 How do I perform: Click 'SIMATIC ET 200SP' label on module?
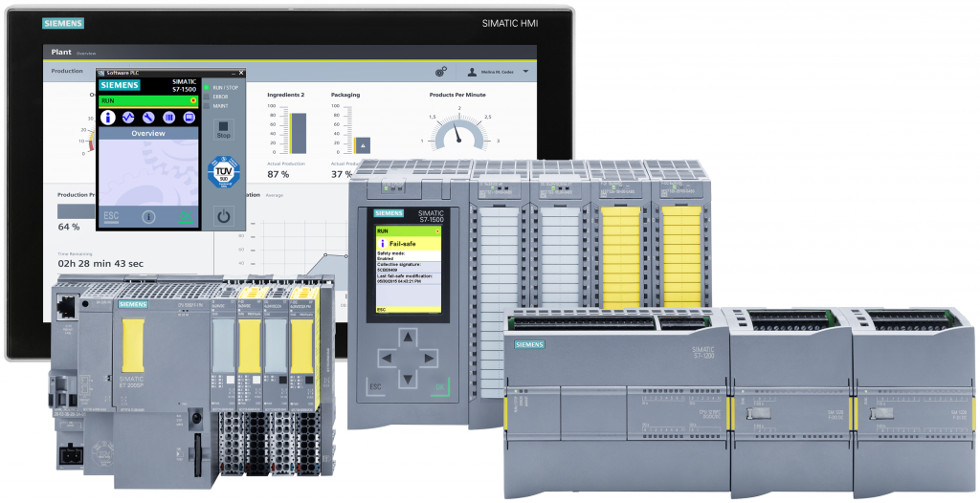(x=131, y=382)
